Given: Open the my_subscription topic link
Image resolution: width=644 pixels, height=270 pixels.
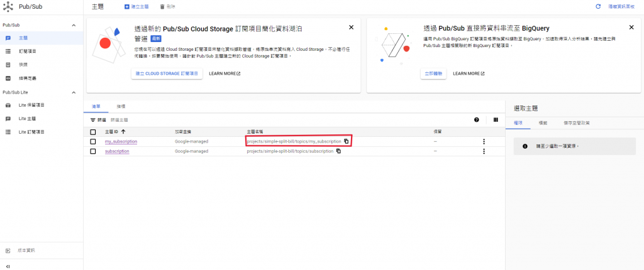Looking at the screenshot, I should tap(121, 141).
